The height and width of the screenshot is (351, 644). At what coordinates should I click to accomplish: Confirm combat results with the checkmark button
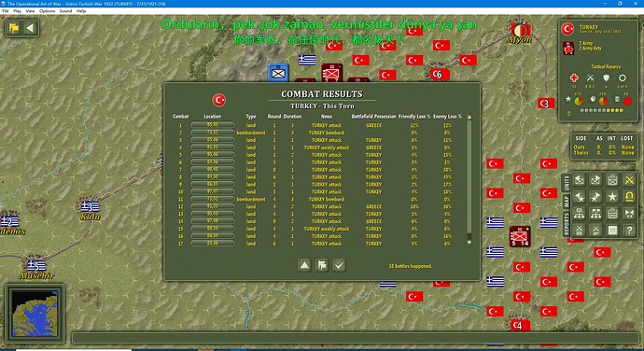(x=339, y=265)
